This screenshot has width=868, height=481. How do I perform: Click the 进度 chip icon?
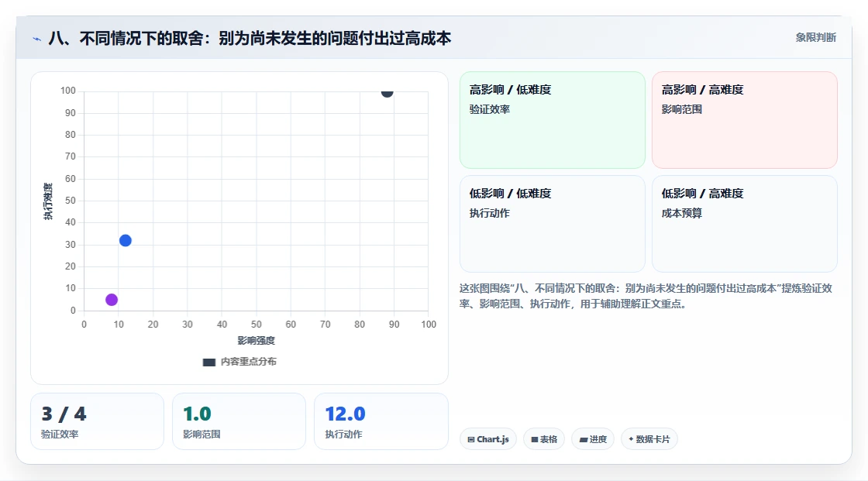584,440
